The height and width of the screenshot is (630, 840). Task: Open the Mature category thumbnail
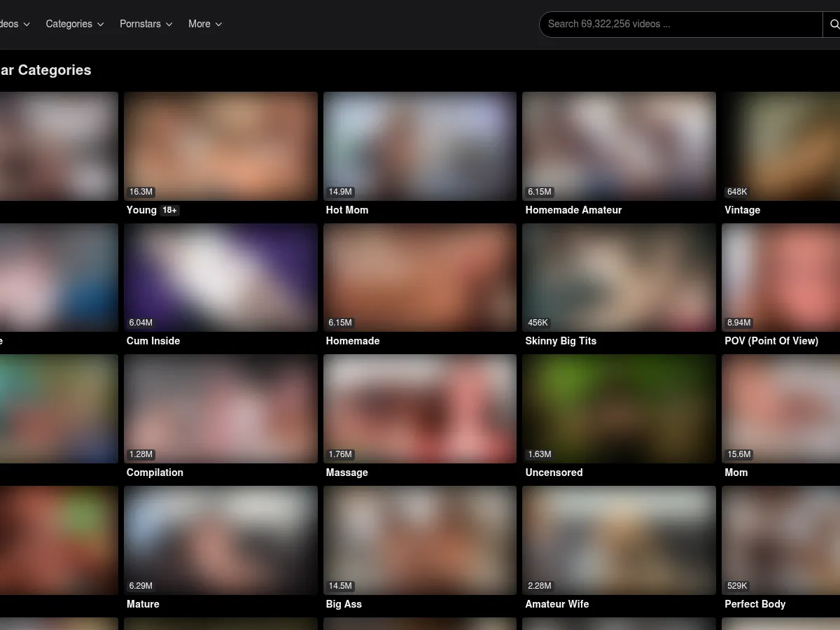(220, 540)
